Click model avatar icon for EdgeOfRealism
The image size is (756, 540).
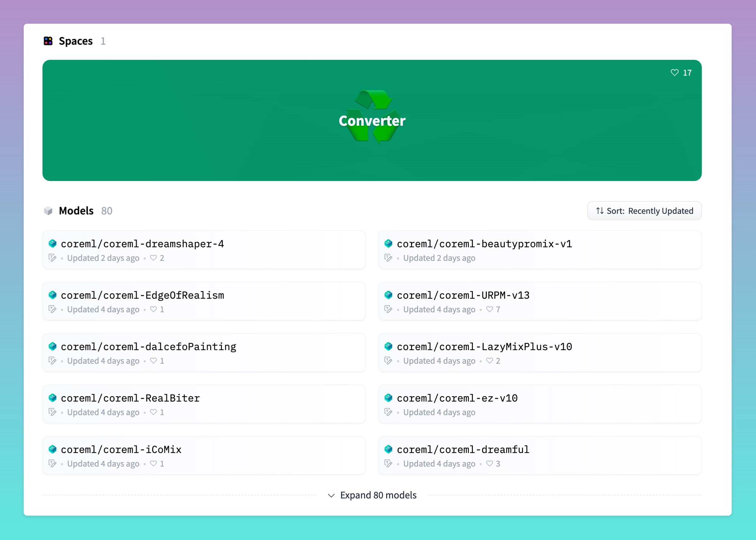(x=53, y=295)
